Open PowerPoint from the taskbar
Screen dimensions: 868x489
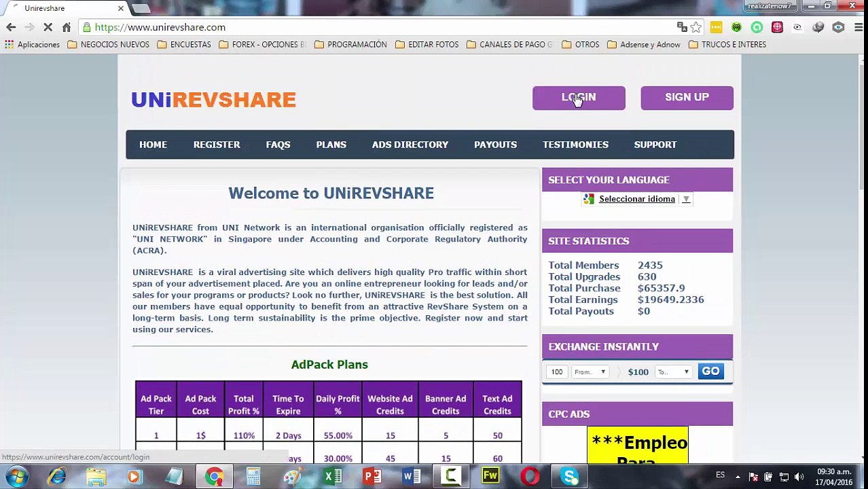tap(372, 476)
